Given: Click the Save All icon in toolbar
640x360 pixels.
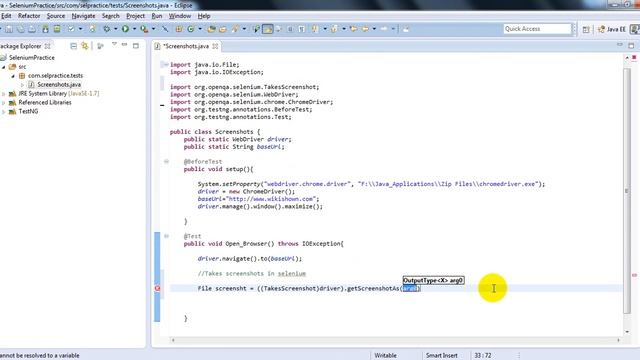Looking at the screenshot, I should pos(20,29).
